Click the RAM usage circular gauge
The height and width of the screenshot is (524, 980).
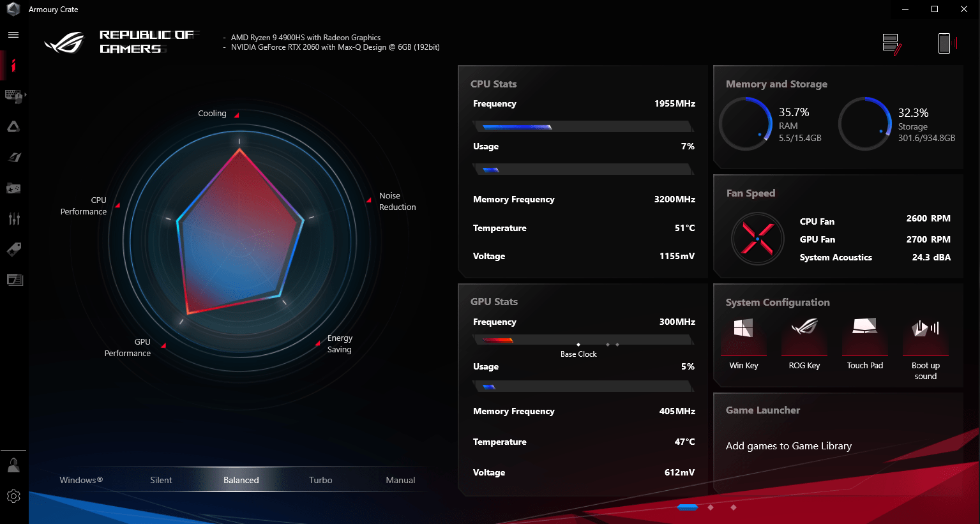click(746, 124)
